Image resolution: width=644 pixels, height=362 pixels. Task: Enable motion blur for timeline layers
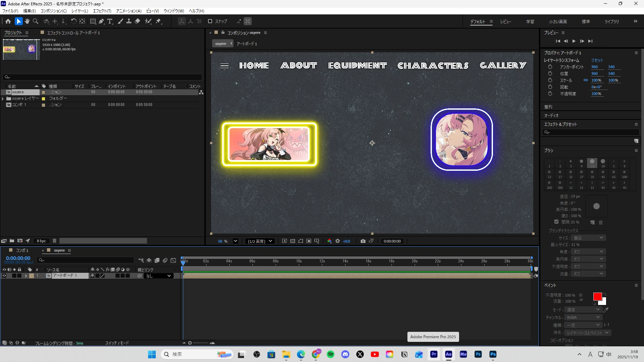[165, 260]
